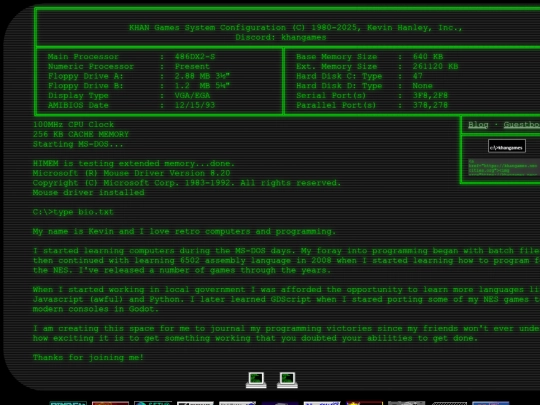This screenshot has width=540, height=405.
Task: Click the AMIBIOS date value '12/15/93'
Action: pyautogui.click(x=195, y=105)
